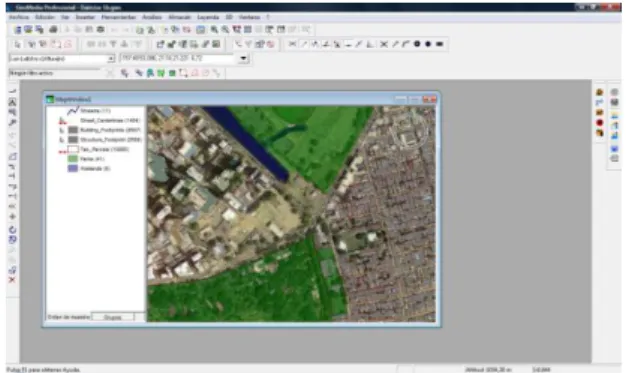626x373 pixels.
Task: Open the Insertar menu
Action: 85,17
